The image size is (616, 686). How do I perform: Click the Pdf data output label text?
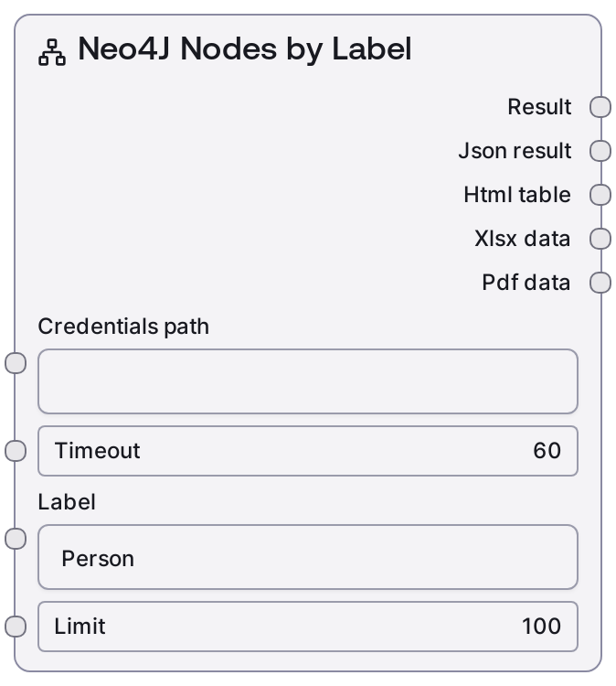(526, 283)
